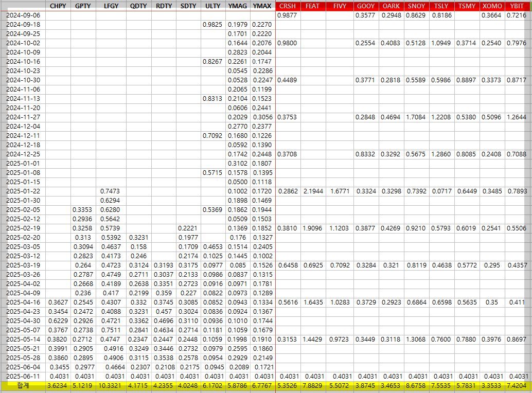The width and height of the screenshot is (532, 393).
Task: Select SNOY total value 8.6758
Action: [416, 385]
